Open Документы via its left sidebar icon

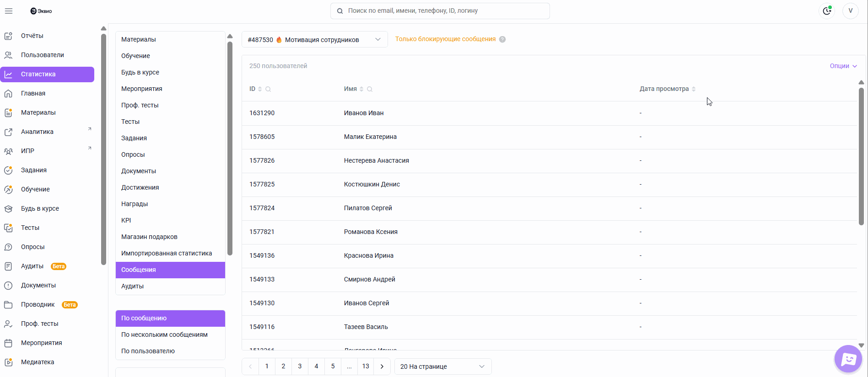point(8,285)
